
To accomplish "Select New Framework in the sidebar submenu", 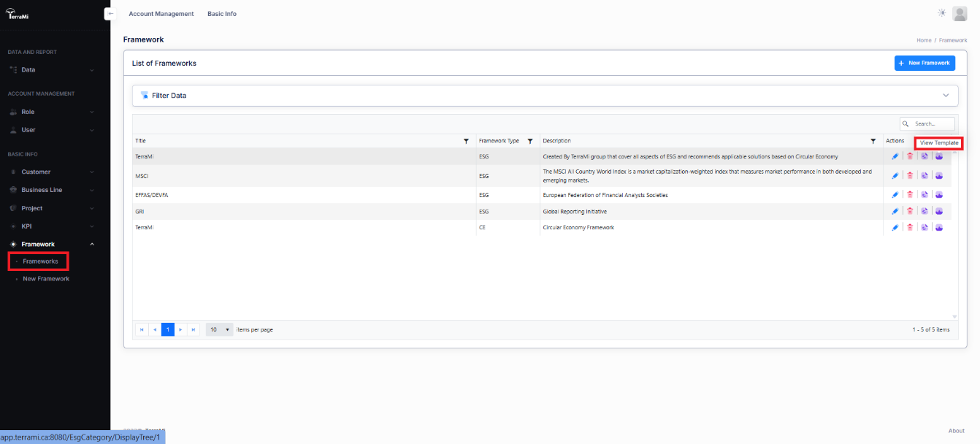I will (x=46, y=279).
